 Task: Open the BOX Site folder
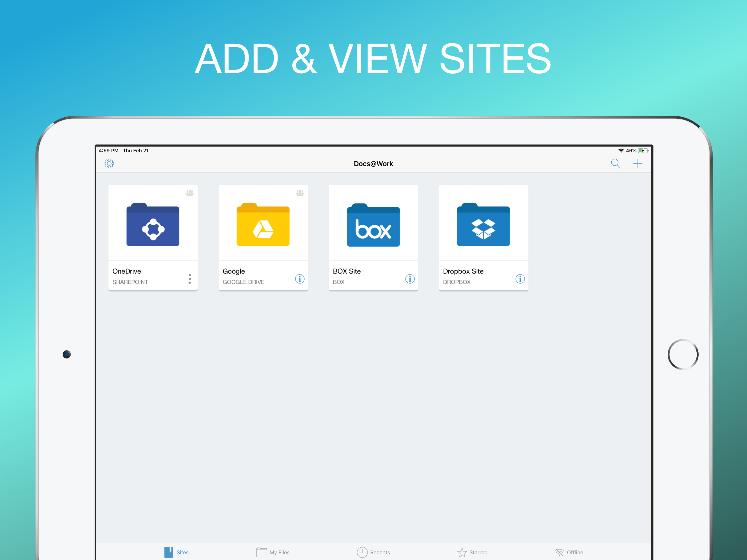point(373,224)
